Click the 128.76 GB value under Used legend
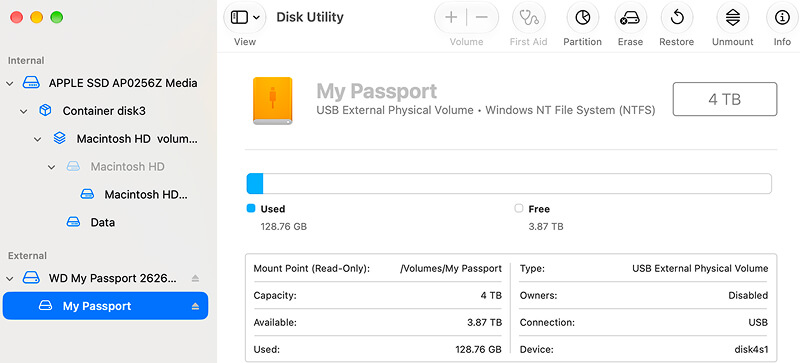 284,226
